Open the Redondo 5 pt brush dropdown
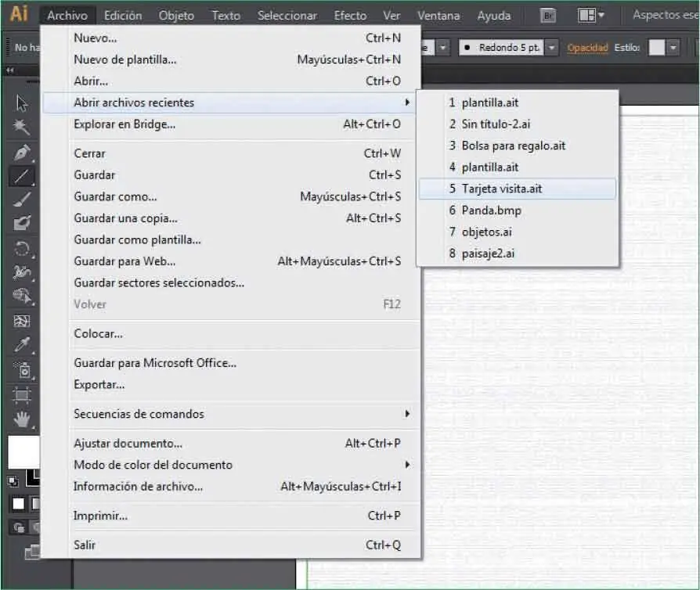The image size is (700, 590). coord(552,47)
